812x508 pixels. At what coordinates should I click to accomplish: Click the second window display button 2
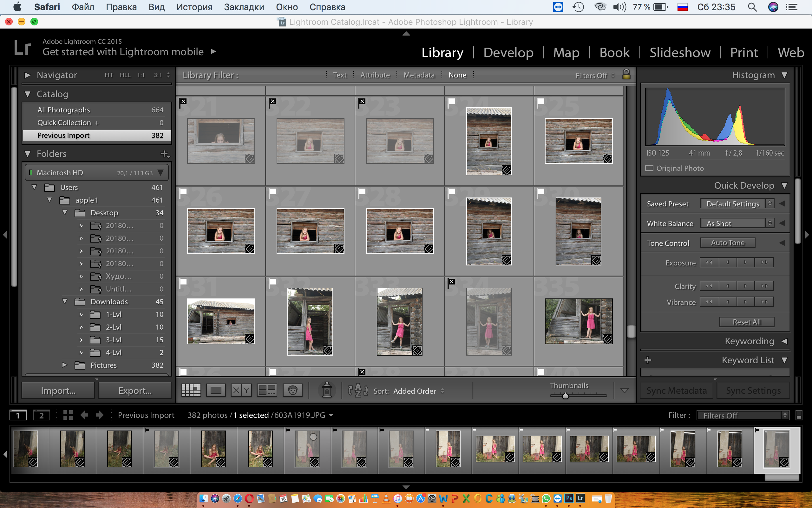(x=42, y=415)
